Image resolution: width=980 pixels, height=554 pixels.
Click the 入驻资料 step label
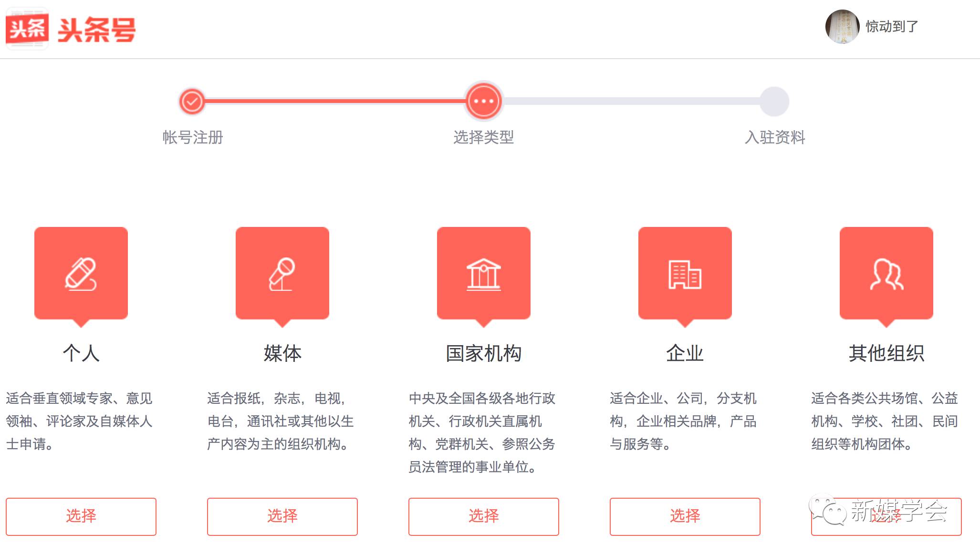click(x=775, y=137)
